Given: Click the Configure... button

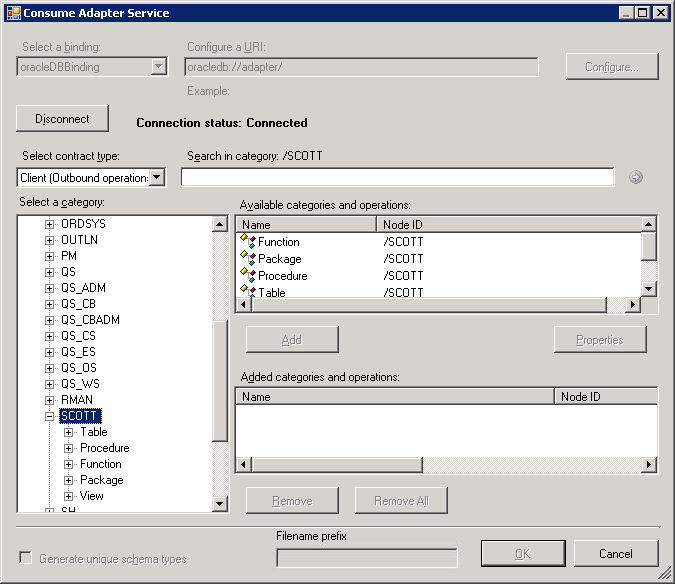Looking at the screenshot, I should pyautogui.click(x=612, y=67).
